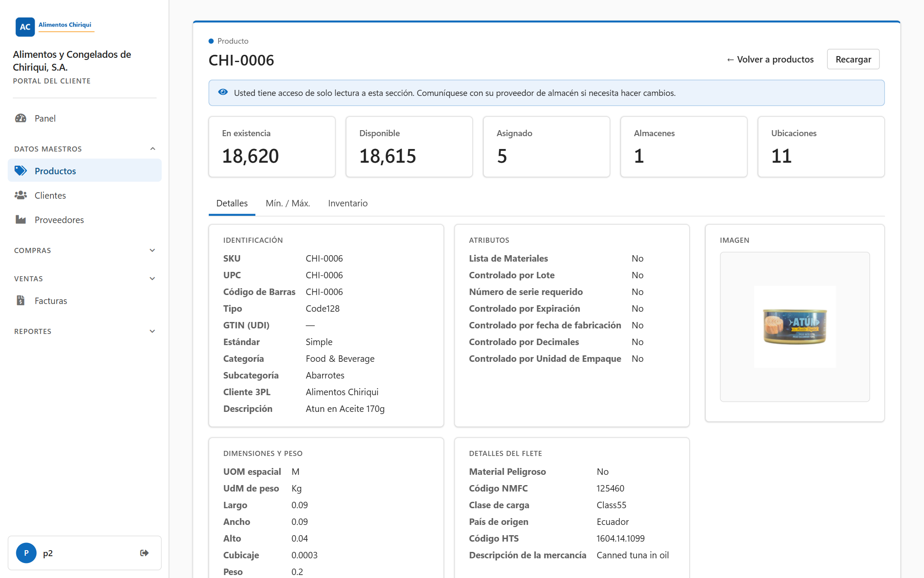Viewport: 924px width, 578px height.
Task: Click the Abarrotes subcategory value
Action: point(325,375)
